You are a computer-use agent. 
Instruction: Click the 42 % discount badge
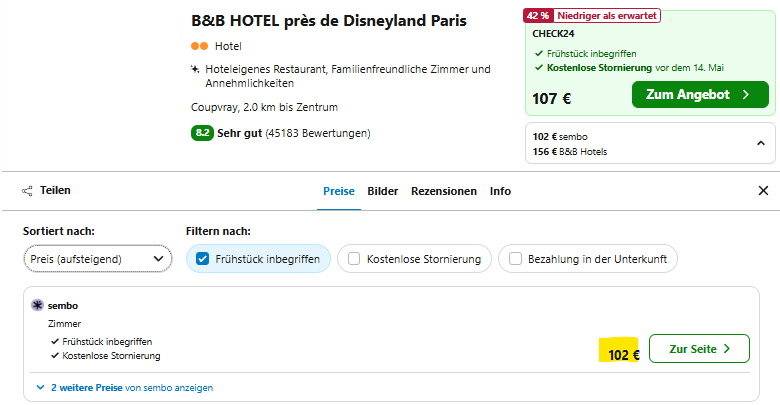click(538, 15)
